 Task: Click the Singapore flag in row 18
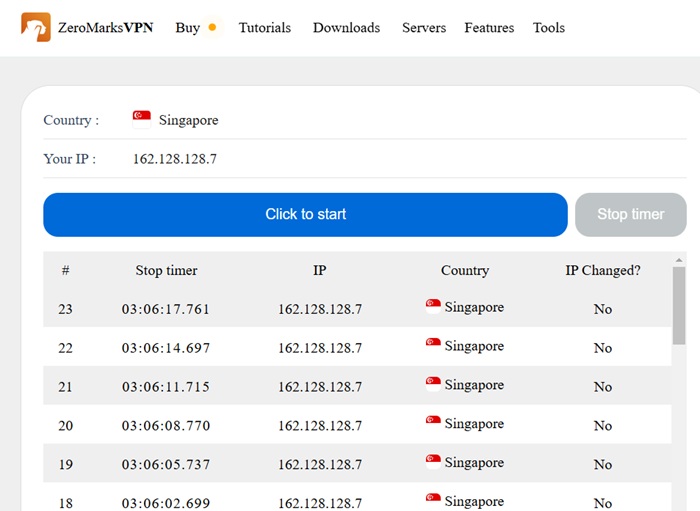pyautogui.click(x=433, y=501)
